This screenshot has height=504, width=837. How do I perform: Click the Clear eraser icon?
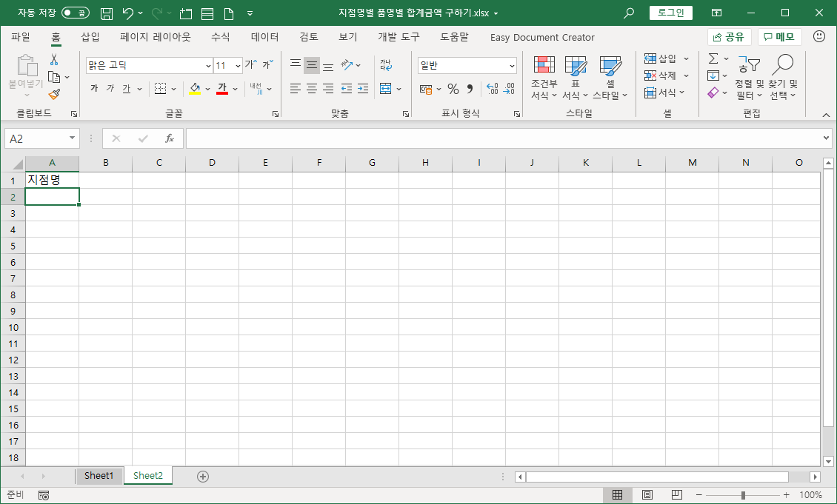click(x=713, y=93)
